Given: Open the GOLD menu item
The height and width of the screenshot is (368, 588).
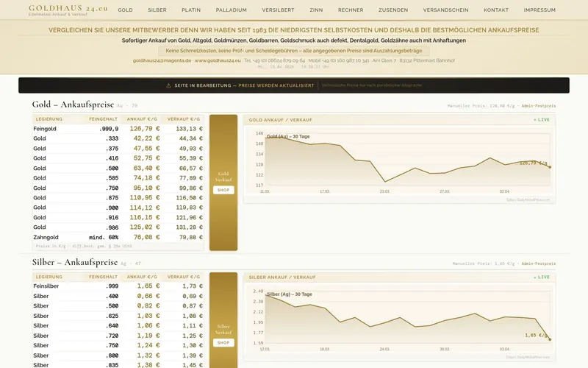Looking at the screenshot, I should click(125, 10).
